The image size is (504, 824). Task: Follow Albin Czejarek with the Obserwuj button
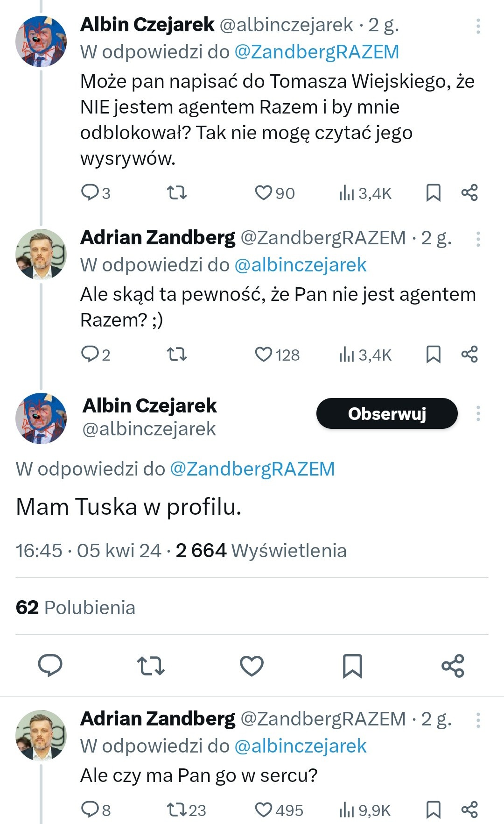coord(387,413)
